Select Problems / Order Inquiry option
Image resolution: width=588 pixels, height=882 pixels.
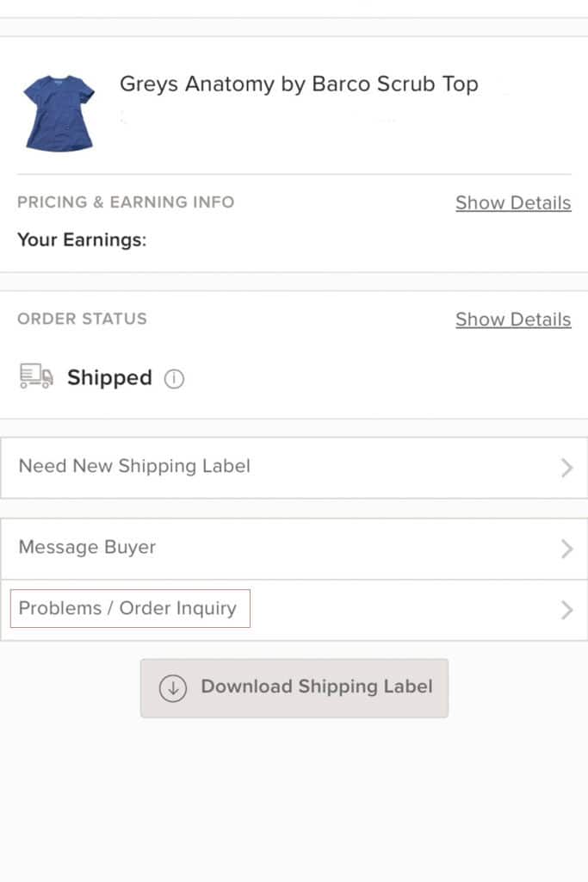click(x=294, y=610)
